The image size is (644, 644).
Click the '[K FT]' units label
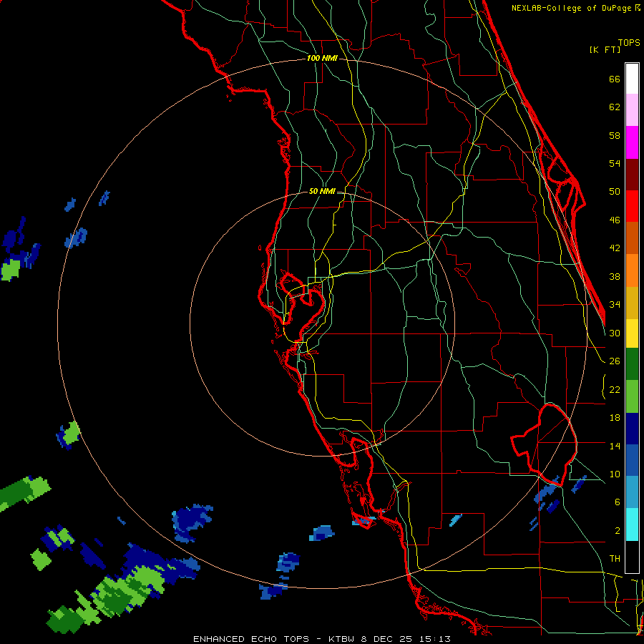(x=605, y=49)
